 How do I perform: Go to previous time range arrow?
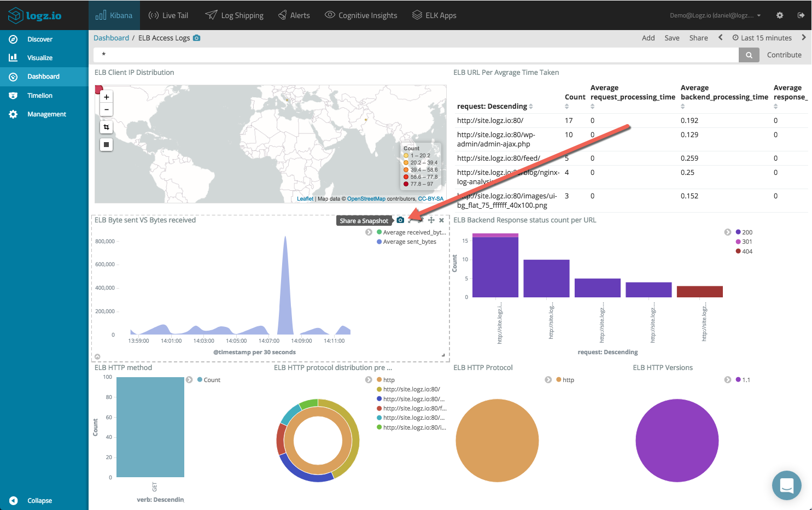[x=720, y=38]
